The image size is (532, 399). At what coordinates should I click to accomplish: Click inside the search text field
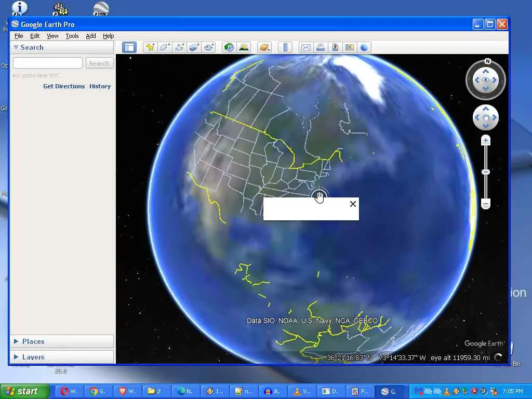47,63
